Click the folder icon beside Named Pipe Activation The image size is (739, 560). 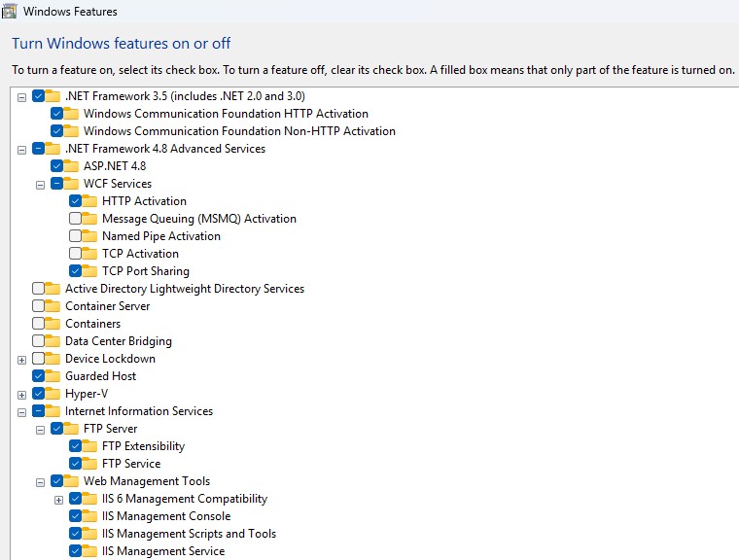[89, 236]
